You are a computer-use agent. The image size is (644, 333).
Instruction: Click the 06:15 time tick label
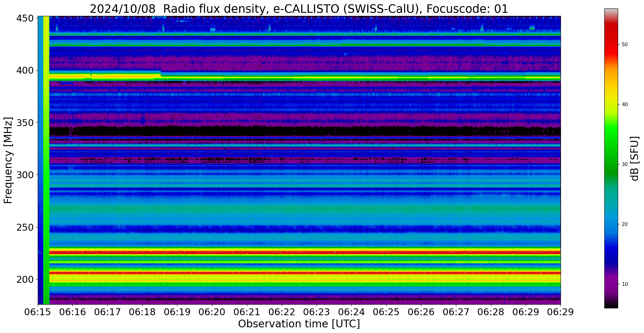[x=38, y=312]
